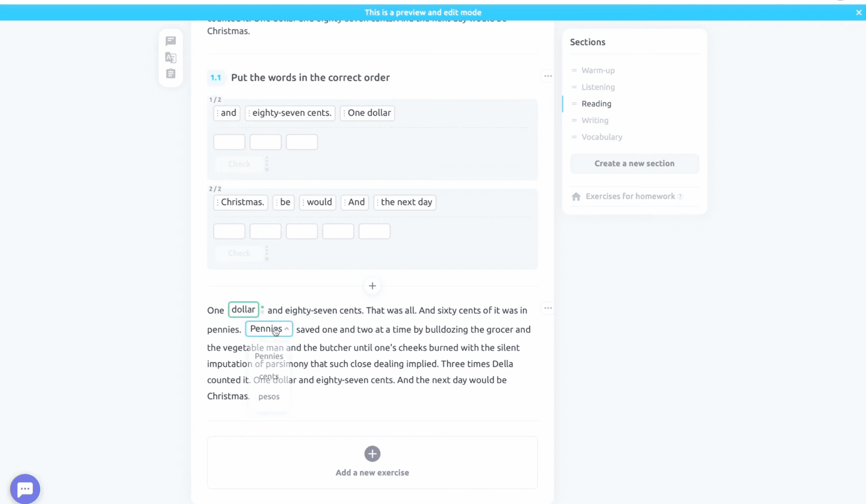Image resolution: width=866 pixels, height=504 pixels.
Task: Choose 'pesos' from the dropdown list
Action: 269,396
